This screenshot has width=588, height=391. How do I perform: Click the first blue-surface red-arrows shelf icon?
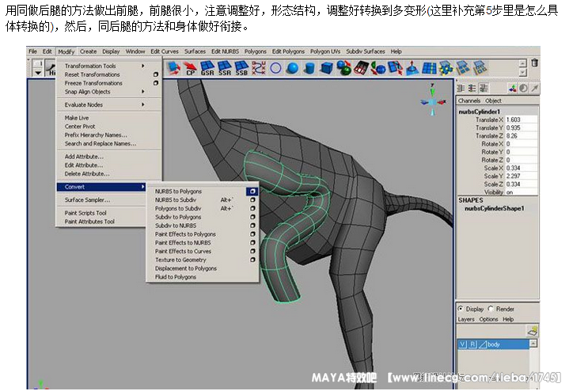pyautogui.click(x=173, y=68)
